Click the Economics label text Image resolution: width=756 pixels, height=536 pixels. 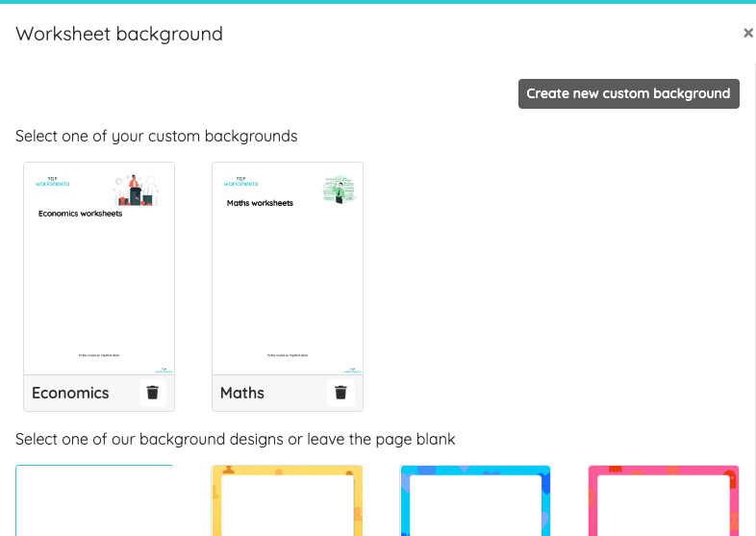pos(70,394)
